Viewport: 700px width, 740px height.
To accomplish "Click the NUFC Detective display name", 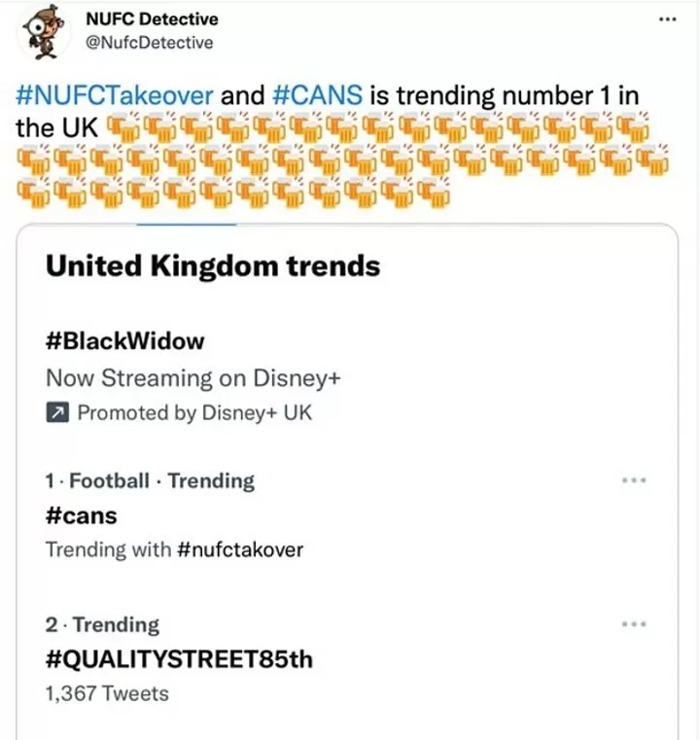I will click(152, 19).
